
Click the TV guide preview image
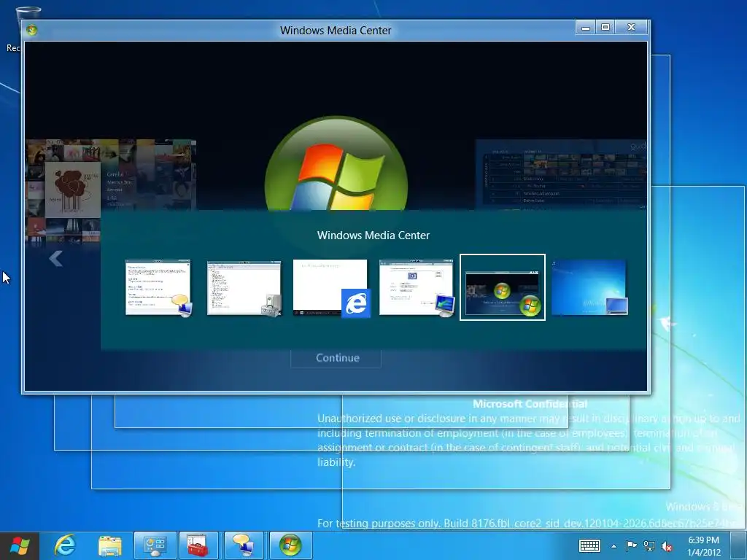(x=561, y=174)
